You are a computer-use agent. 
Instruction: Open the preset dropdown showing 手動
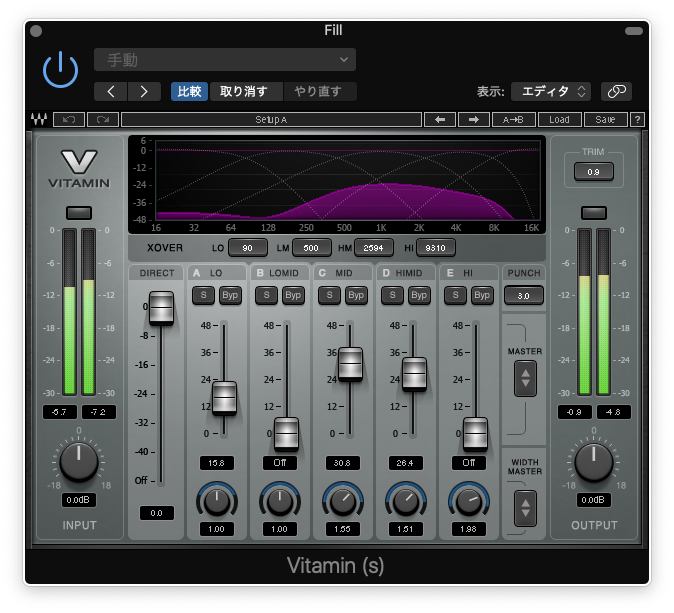coord(225,60)
